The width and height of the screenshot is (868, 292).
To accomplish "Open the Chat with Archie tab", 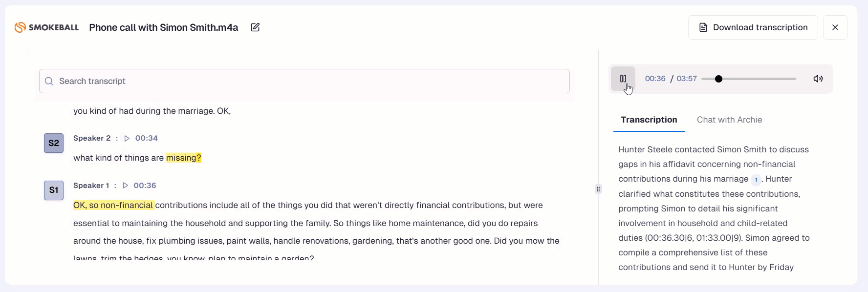I will 729,120.
